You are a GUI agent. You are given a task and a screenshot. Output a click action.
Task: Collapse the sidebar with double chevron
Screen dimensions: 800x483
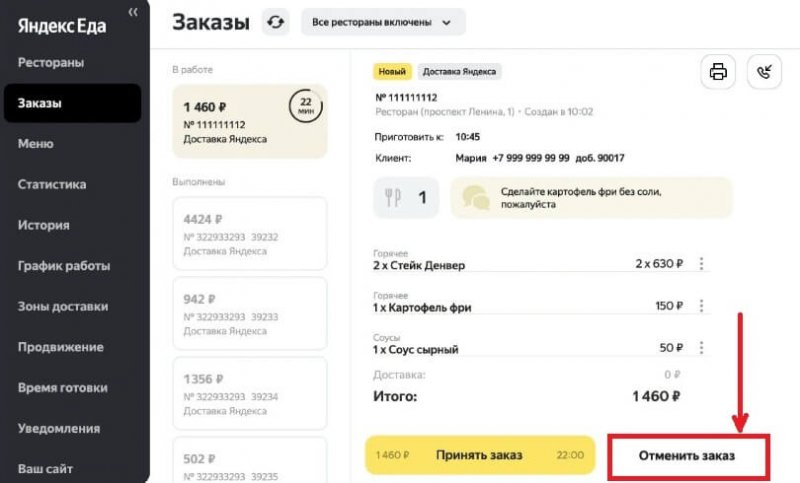[133, 12]
